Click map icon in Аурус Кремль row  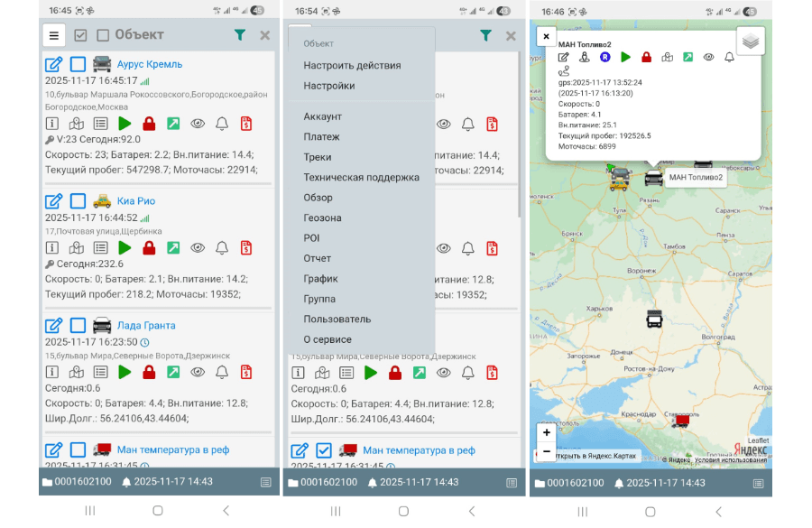[77, 124]
